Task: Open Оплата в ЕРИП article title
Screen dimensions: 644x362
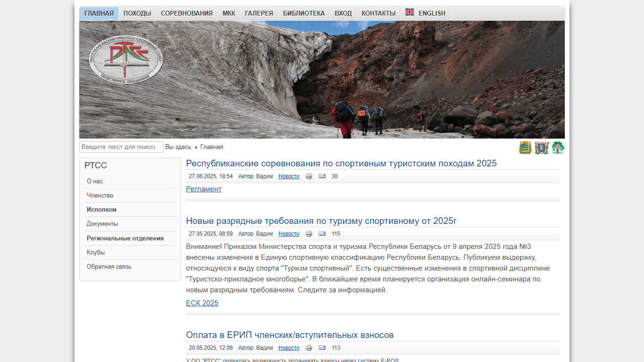Action: (x=290, y=335)
